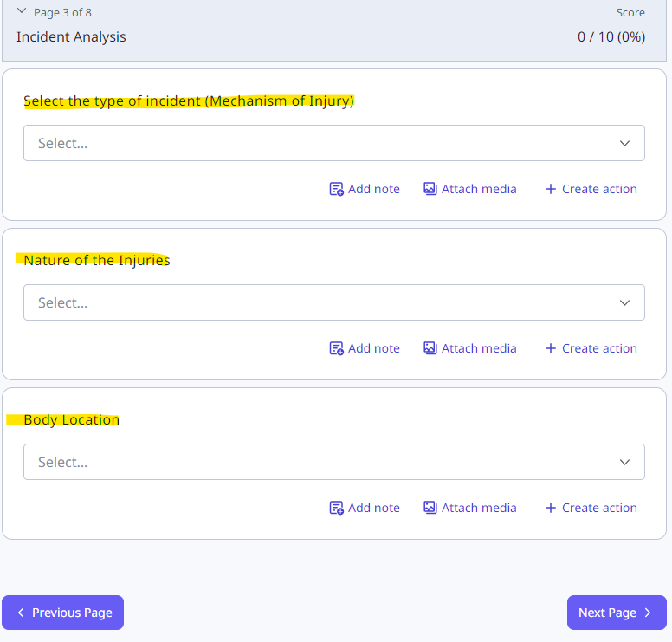Click the highlighted Nature of the Injuries label
The width and height of the screenshot is (672, 642).
[96, 260]
